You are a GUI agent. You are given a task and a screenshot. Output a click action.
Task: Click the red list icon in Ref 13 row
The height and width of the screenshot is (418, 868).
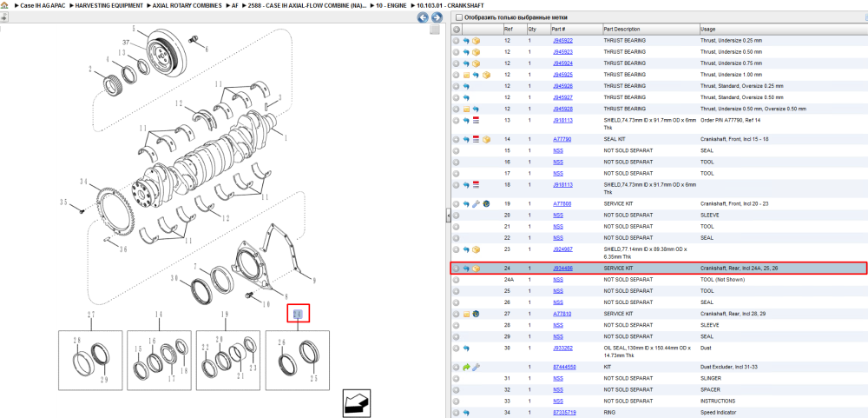tap(476, 120)
